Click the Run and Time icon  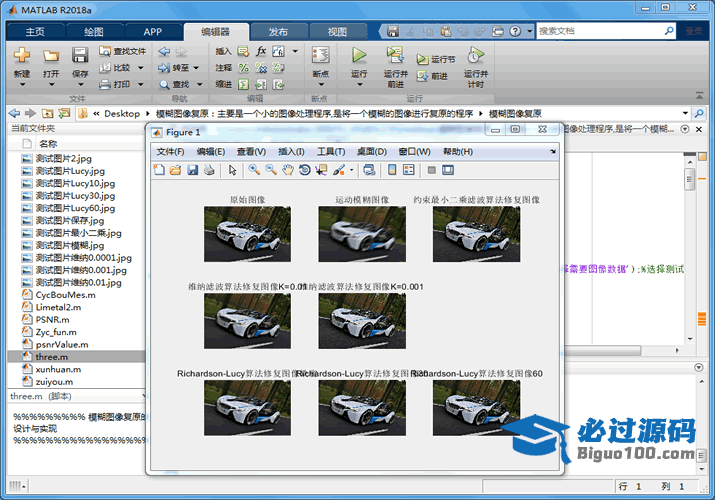point(476,55)
